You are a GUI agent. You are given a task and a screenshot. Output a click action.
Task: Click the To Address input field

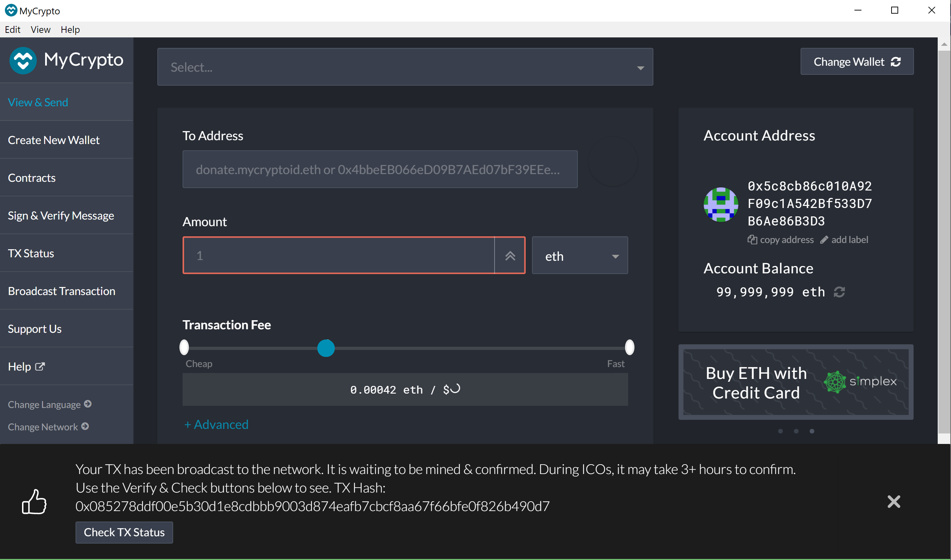tap(380, 169)
